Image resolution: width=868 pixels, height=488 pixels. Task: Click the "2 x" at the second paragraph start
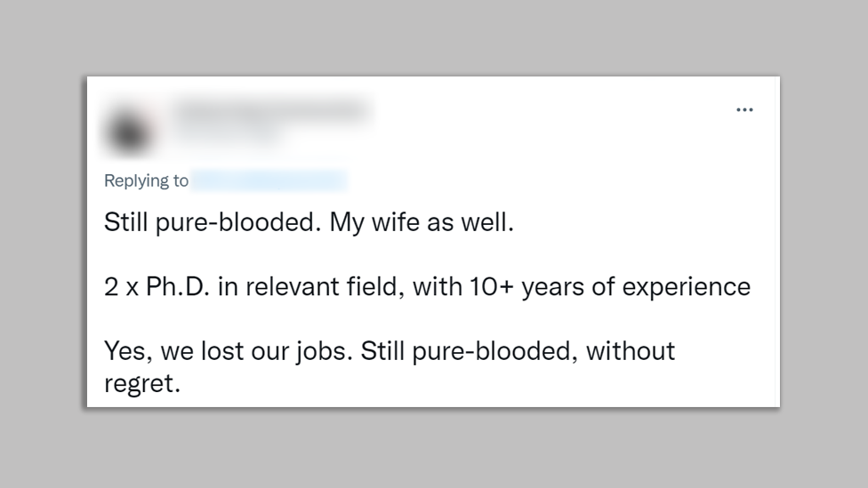[121, 287]
